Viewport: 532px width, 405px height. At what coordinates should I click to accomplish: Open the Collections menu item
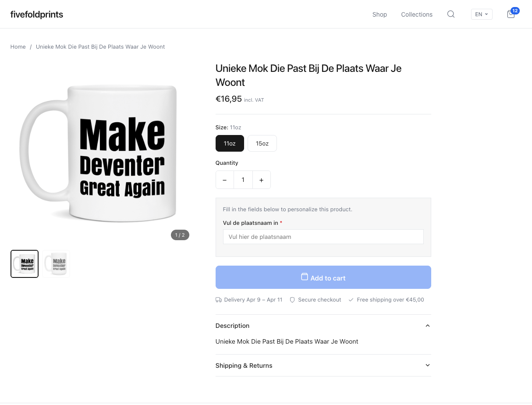(x=417, y=14)
